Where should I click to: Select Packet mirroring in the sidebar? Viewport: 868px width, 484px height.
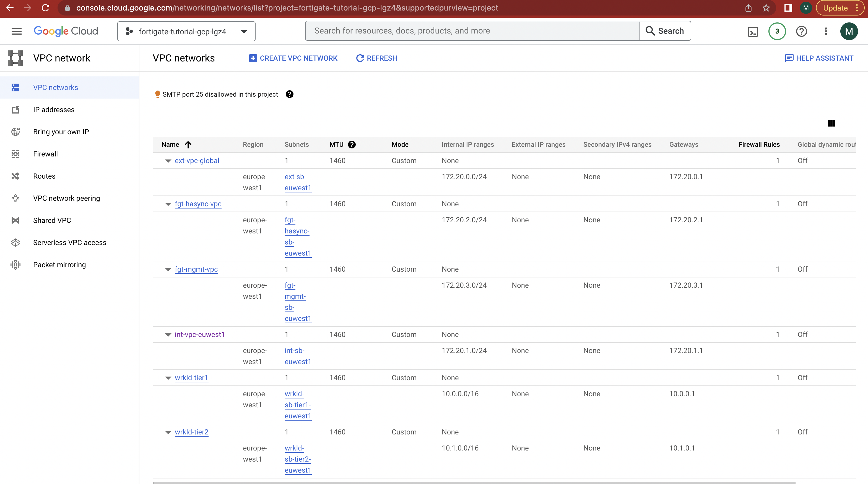pyautogui.click(x=59, y=265)
